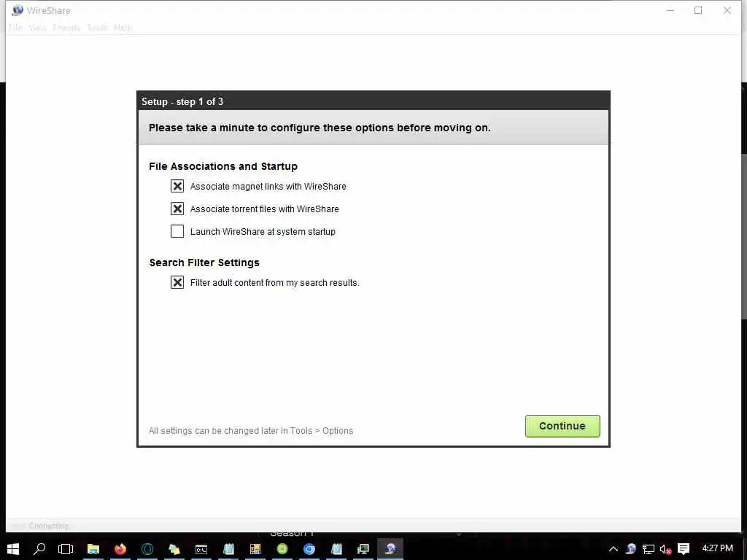Open the View menu
This screenshot has height=560, width=747.
click(38, 28)
